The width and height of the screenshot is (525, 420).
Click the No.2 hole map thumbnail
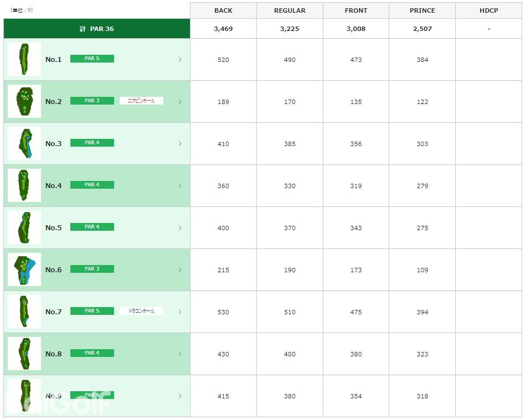[x=24, y=101]
